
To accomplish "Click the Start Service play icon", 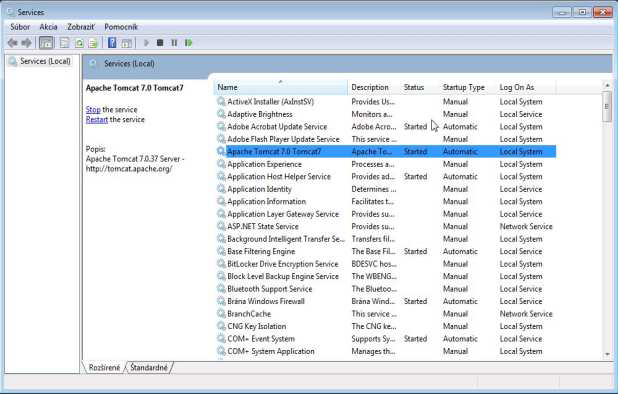I will pyautogui.click(x=146, y=43).
